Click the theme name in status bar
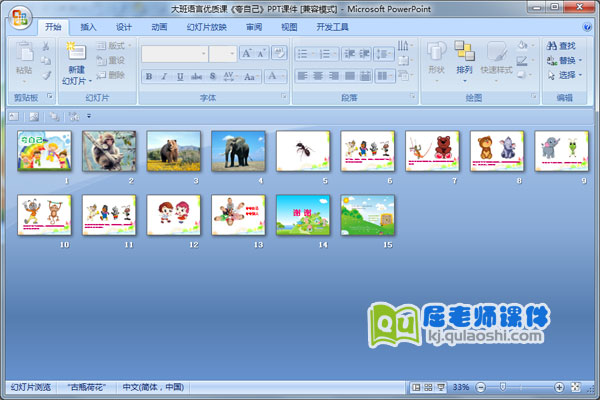 (87, 387)
